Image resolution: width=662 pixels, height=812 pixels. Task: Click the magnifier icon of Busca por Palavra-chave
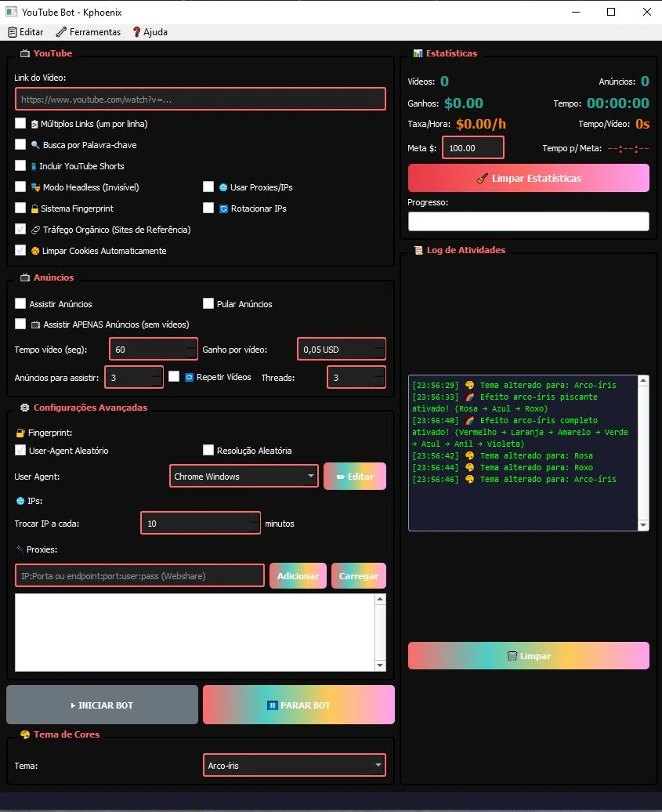tap(35, 145)
